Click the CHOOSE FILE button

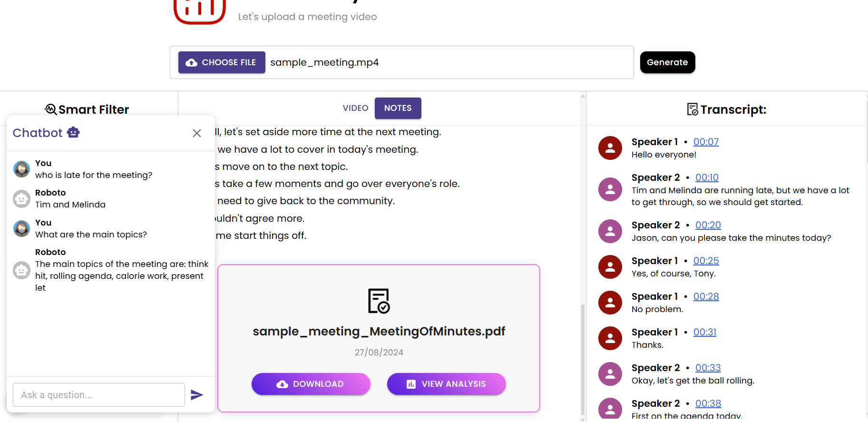(x=222, y=62)
